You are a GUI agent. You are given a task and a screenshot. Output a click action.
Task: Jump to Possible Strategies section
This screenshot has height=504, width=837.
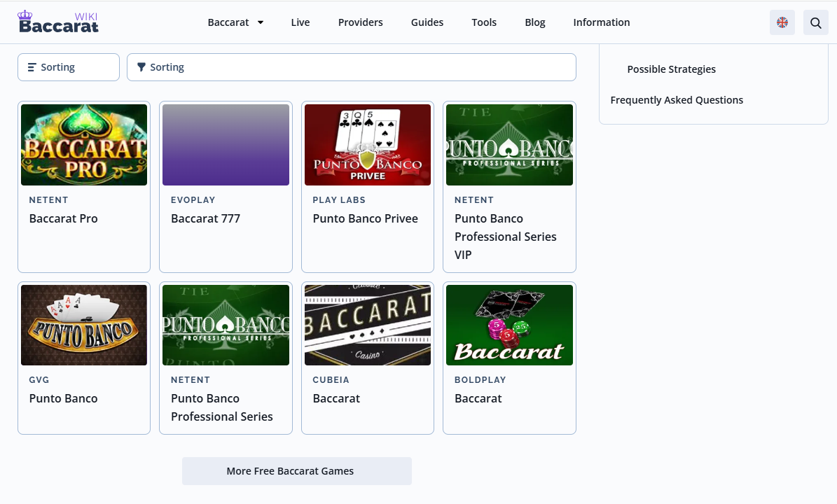672,69
